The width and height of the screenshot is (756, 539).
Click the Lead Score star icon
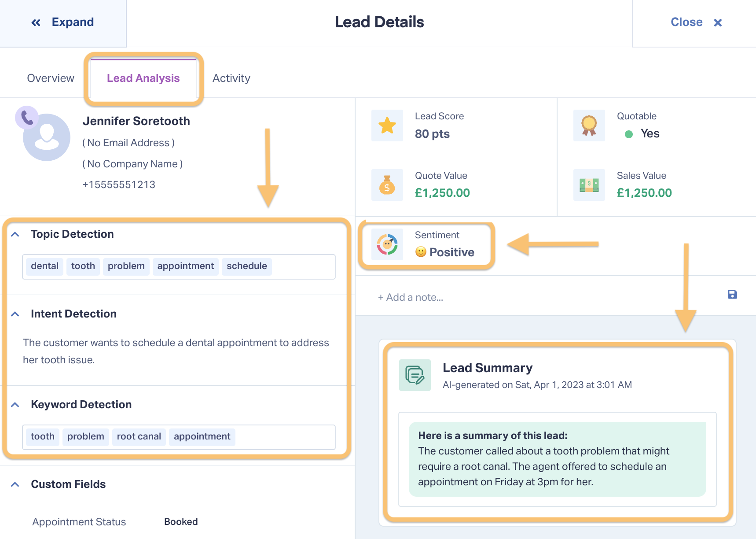click(x=387, y=126)
